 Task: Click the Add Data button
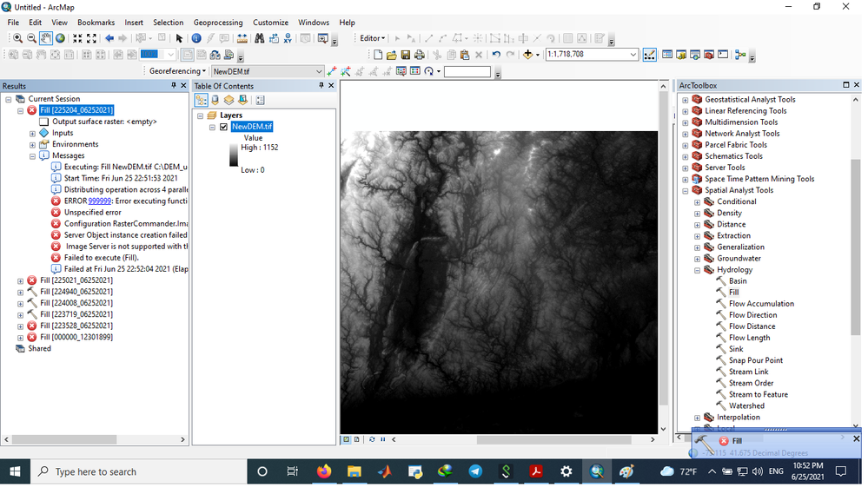click(x=527, y=54)
